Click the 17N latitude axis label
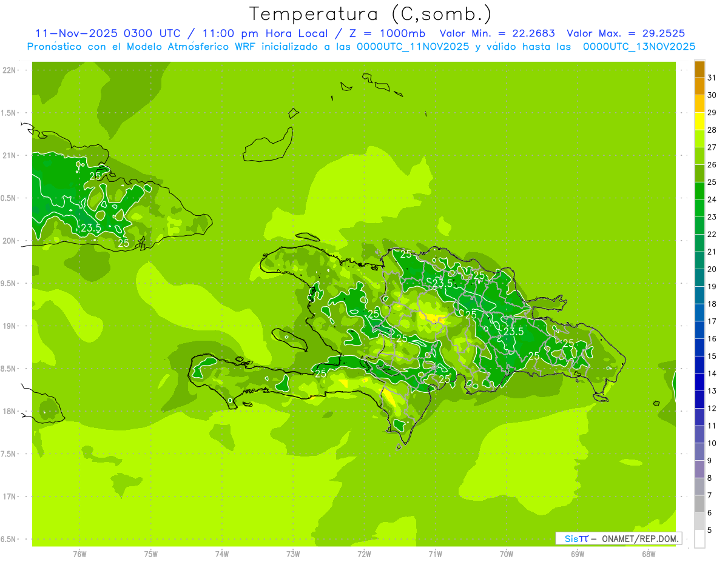The height and width of the screenshot is (562, 728). pos(9,497)
